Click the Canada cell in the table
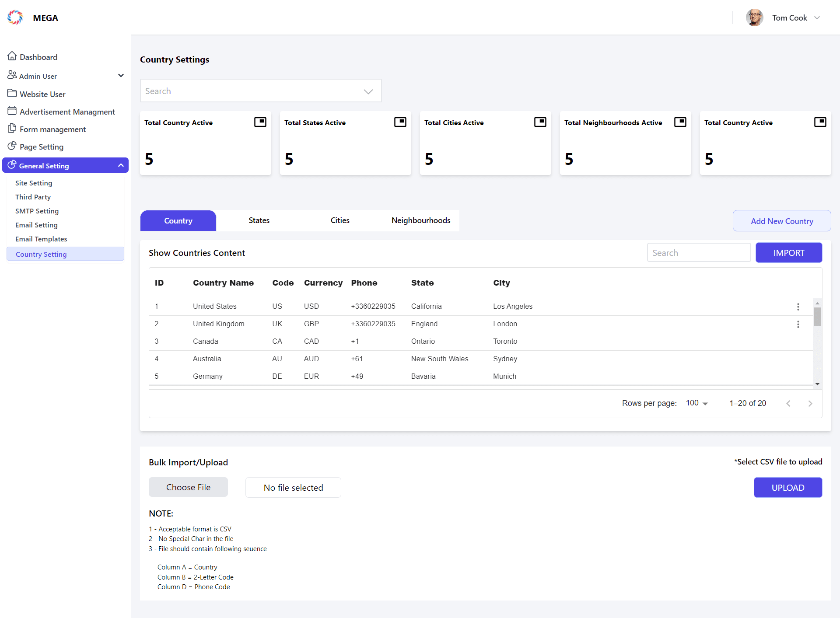The height and width of the screenshot is (618, 840). [205, 341]
